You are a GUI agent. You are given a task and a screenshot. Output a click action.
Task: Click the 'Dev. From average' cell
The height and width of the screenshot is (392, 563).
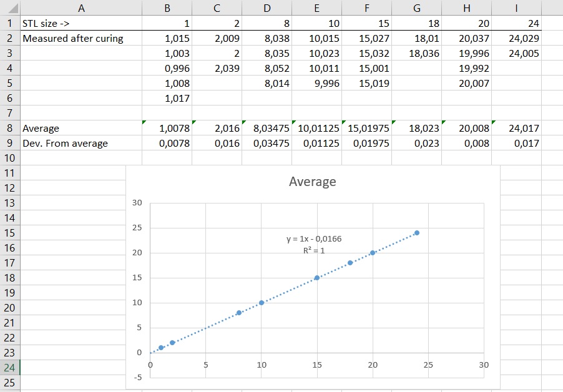click(x=81, y=144)
